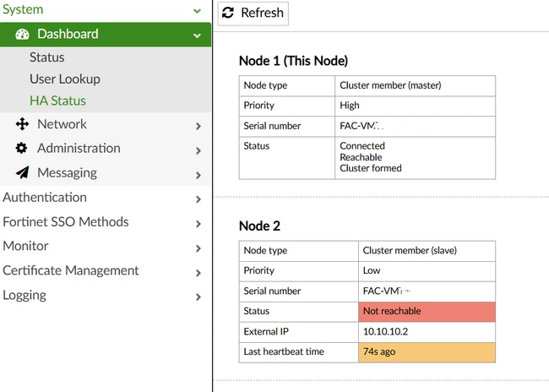The image size is (549, 392).
Task: Click the Messaging paper plane icon
Action: [23, 172]
